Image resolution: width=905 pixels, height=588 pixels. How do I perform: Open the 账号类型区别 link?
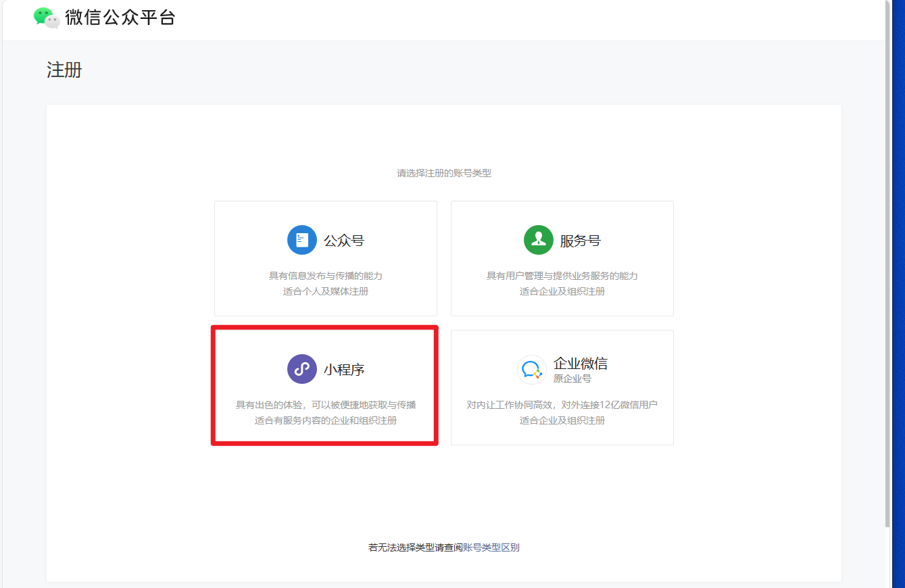pos(491,547)
